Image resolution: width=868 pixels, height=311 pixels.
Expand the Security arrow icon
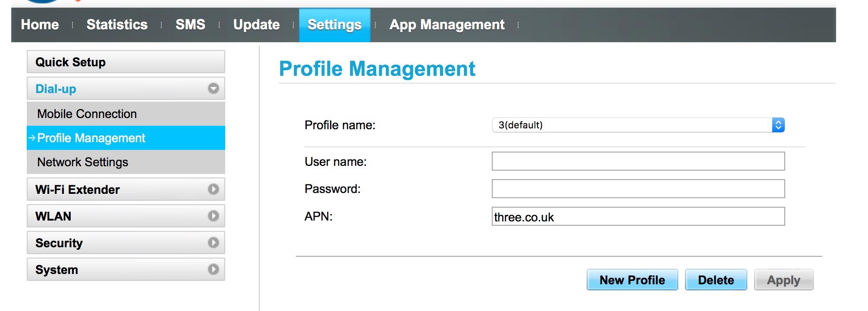click(213, 243)
